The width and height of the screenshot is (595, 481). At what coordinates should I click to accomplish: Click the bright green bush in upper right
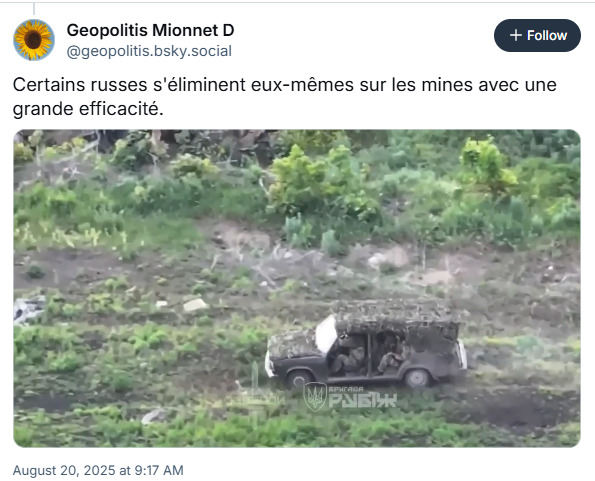point(488,163)
